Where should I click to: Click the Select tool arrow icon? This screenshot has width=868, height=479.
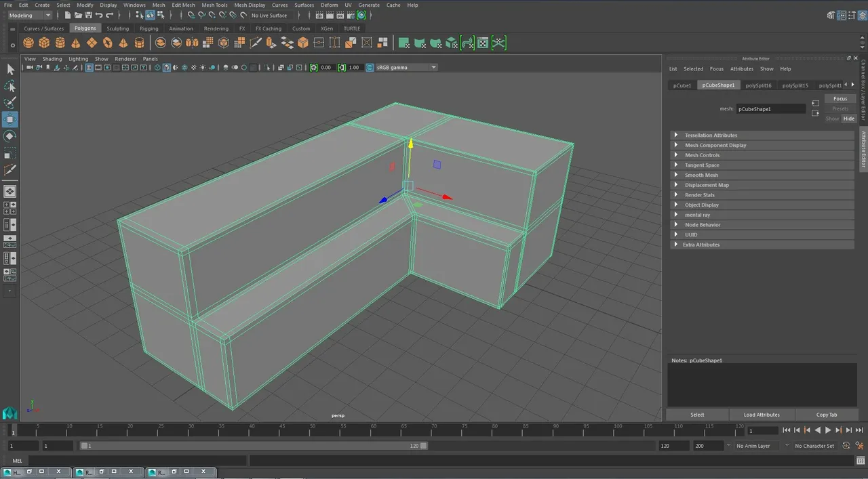(10, 69)
